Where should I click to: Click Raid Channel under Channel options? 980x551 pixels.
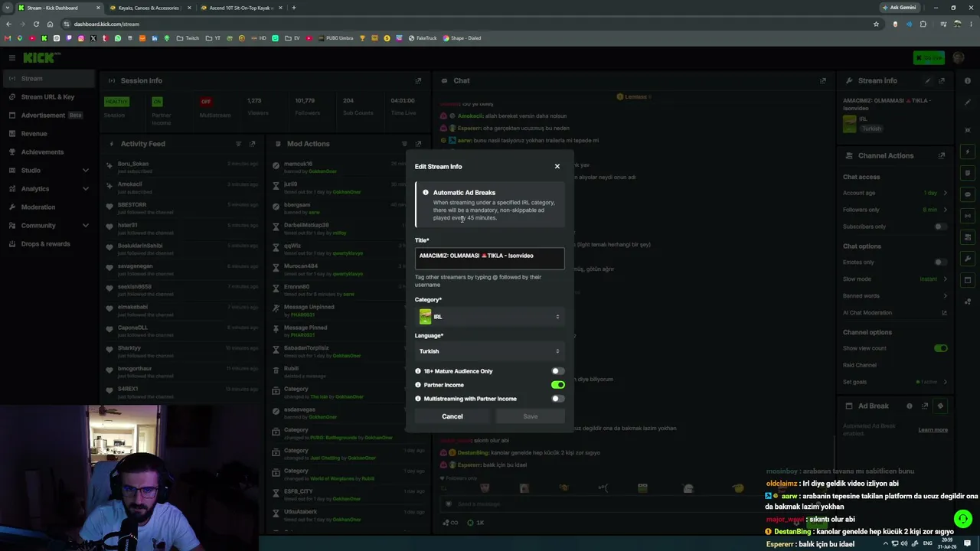click(860, 365)
